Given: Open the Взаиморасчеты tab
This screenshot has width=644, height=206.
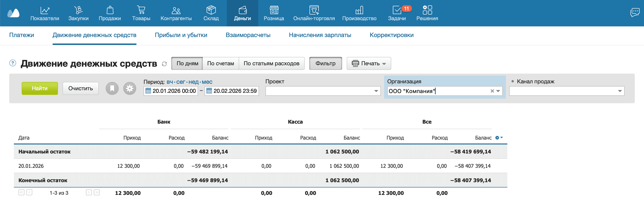Looking at the screenshot, I should click(x=248, y=35).
